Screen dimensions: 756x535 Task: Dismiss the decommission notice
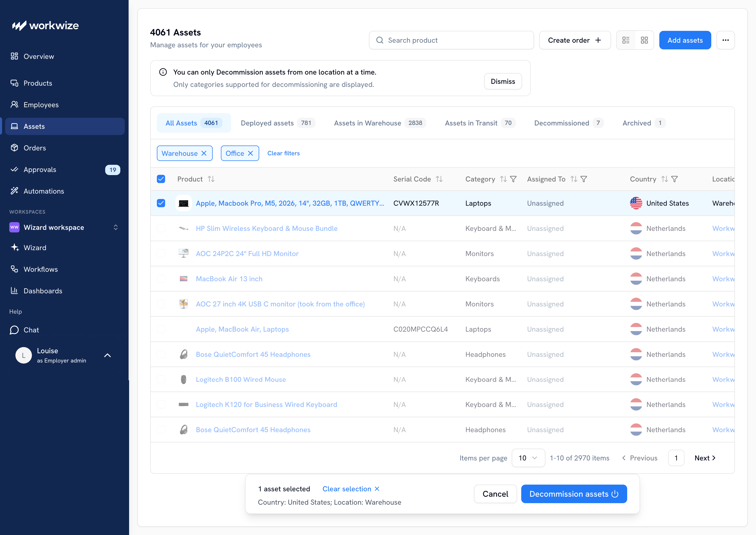tap(503, 81)
